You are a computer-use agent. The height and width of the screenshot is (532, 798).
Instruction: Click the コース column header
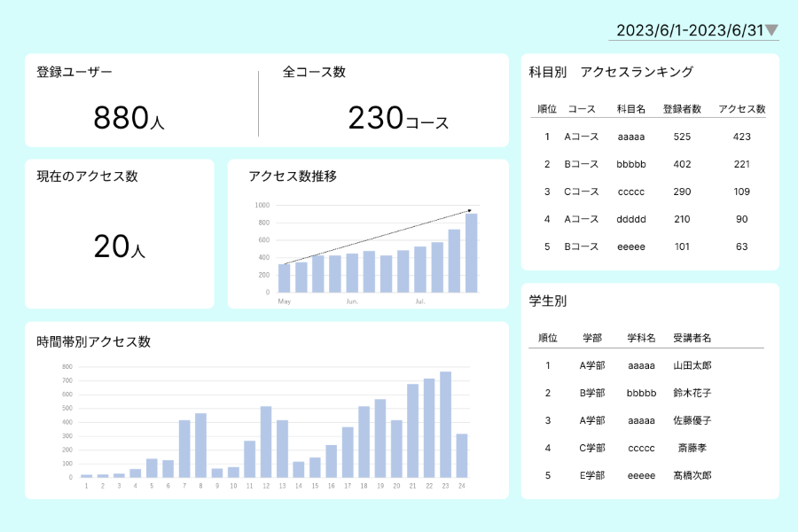pos(582,109)
